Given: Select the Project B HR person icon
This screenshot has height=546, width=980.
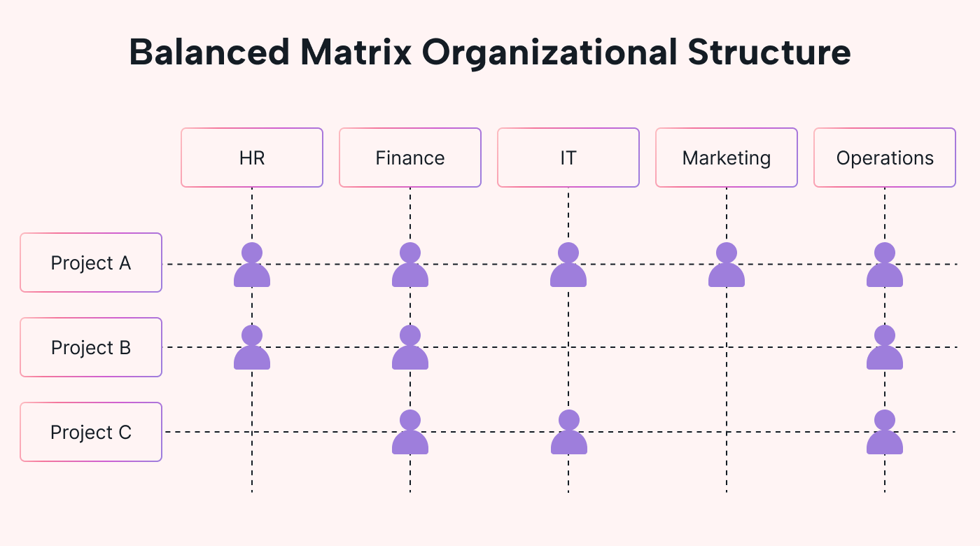Looking at the screenshot, I should [252, 348].
